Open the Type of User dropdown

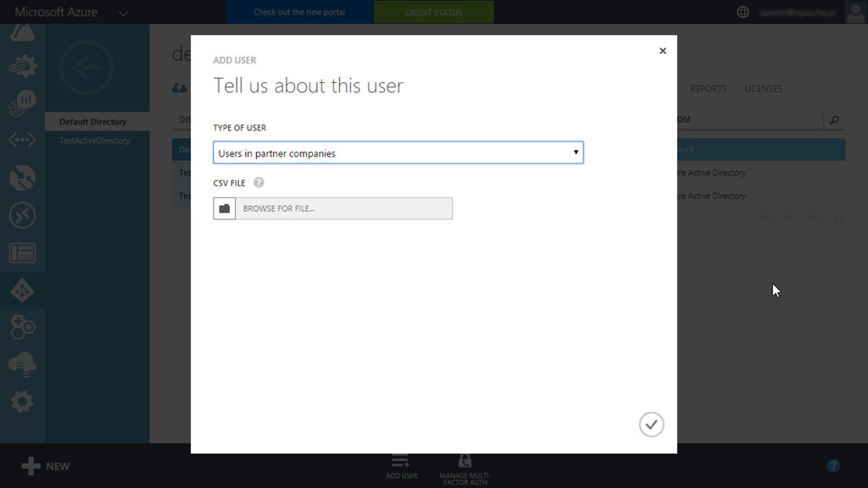tap(398, 152)
